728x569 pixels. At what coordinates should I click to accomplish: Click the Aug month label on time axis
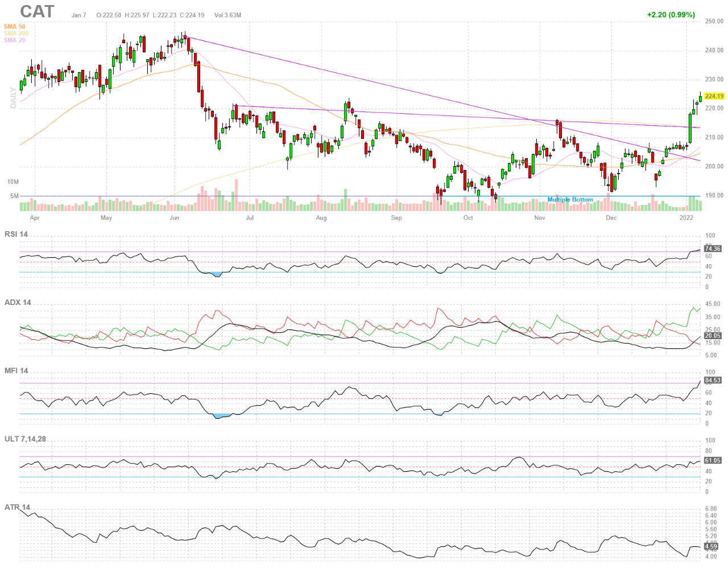coord(321,218)
